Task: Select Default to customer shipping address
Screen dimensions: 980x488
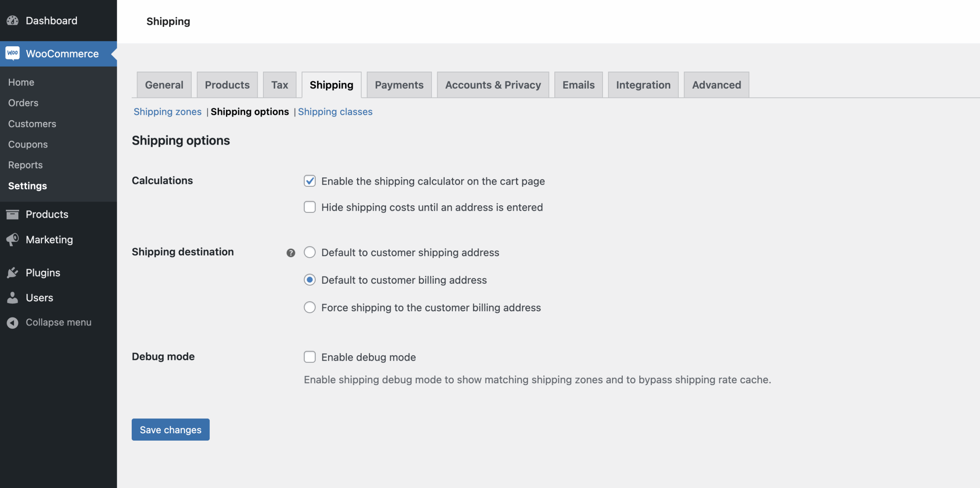Action: click(x=310, y=252)
